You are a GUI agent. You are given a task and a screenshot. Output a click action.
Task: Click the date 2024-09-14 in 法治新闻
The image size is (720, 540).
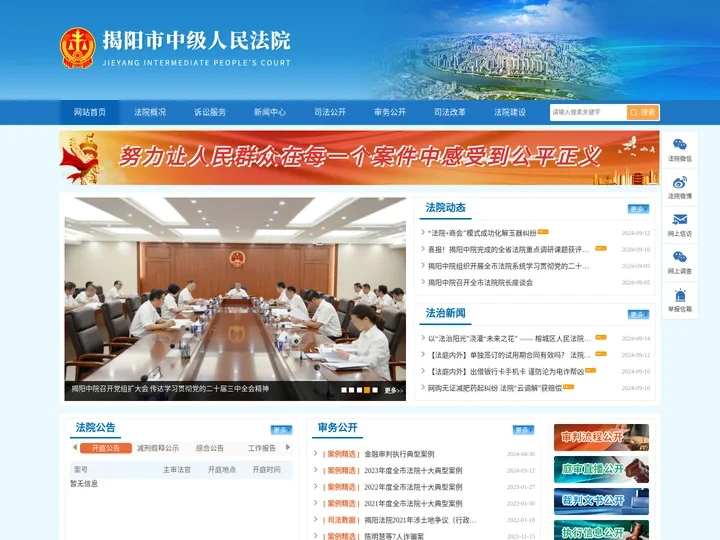coord(636,338)
